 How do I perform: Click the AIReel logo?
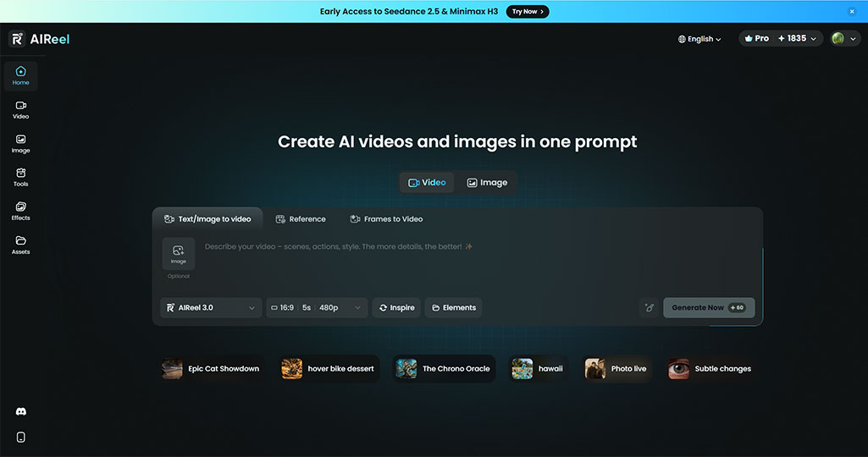coord(40,39)
